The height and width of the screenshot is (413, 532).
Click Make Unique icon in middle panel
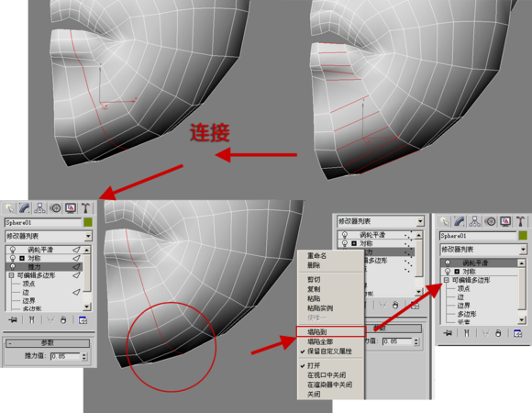pyautogui.click(x=382, y=305)
